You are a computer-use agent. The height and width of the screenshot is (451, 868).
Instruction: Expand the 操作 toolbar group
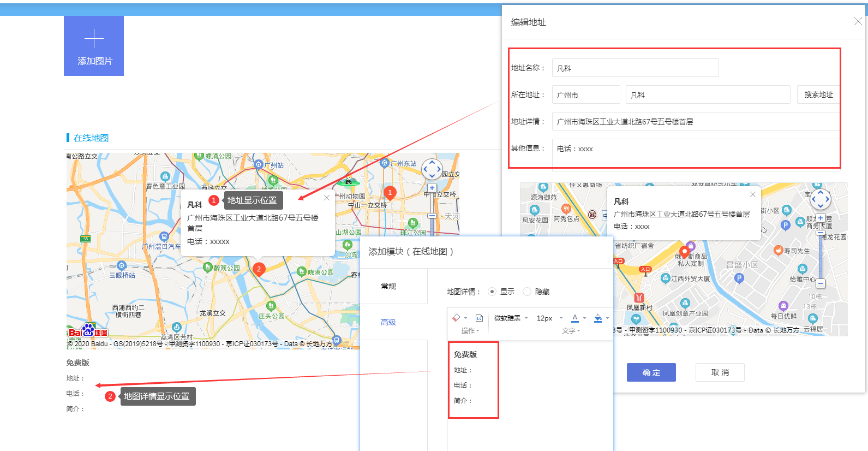[470, 331]
